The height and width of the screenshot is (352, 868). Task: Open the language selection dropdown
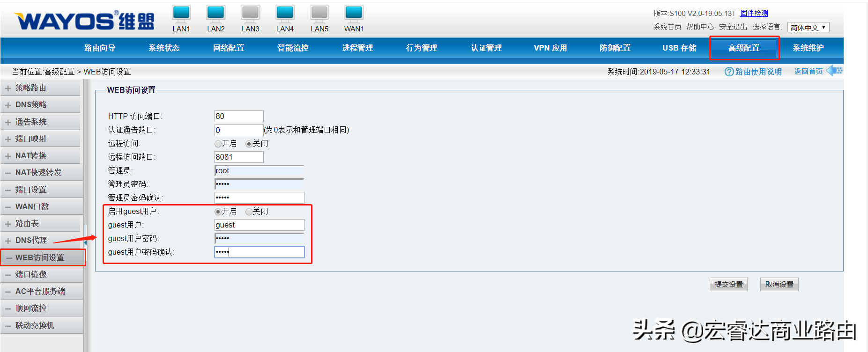[x=808, y=28]
